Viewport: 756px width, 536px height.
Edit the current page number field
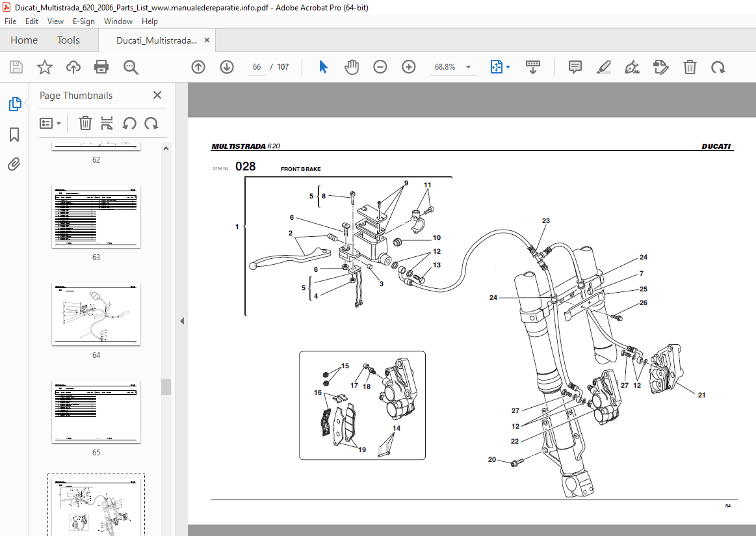[256, 66]
